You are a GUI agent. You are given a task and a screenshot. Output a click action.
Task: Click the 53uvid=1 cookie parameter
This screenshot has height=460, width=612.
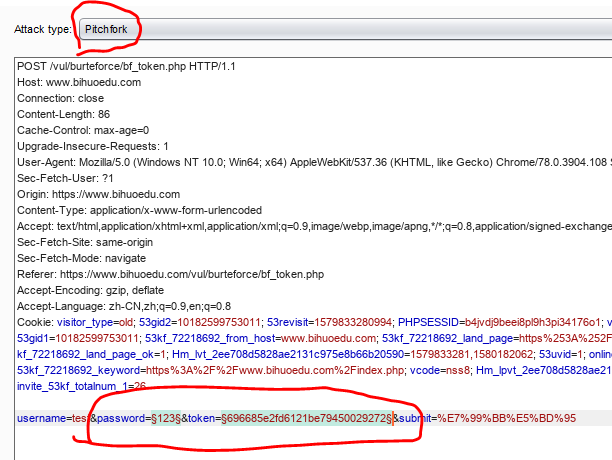(x=560, y=354)
